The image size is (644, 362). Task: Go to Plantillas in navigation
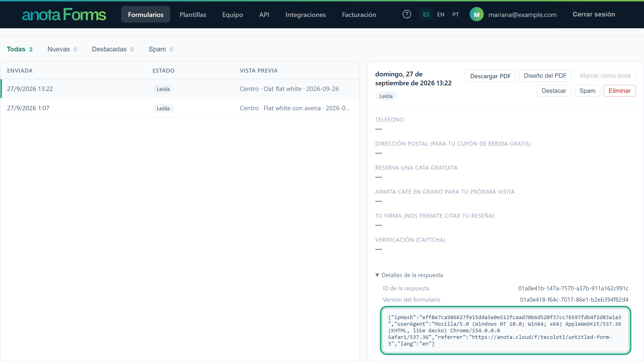click(193, 15)
